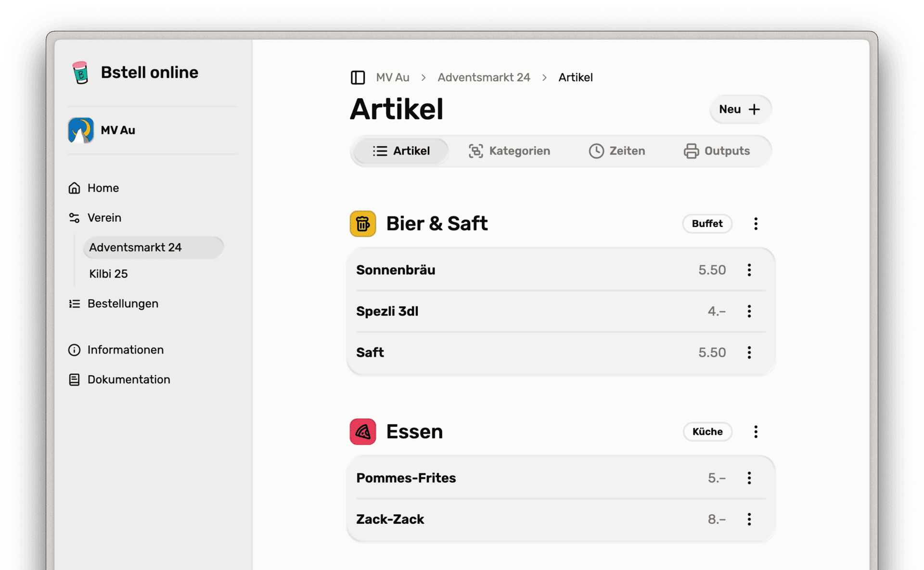Click the pizza icon beside Essen
Viewport: 924px width, 570px height.
tap(362, 431)
